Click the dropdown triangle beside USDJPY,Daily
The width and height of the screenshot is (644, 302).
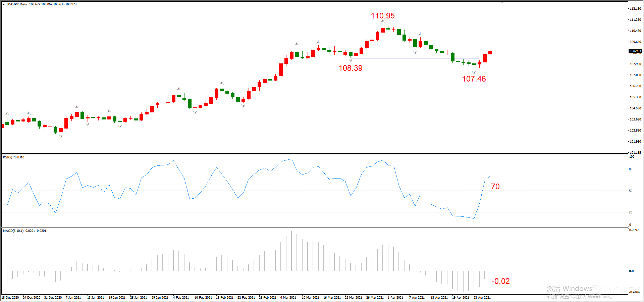point(4,4)
